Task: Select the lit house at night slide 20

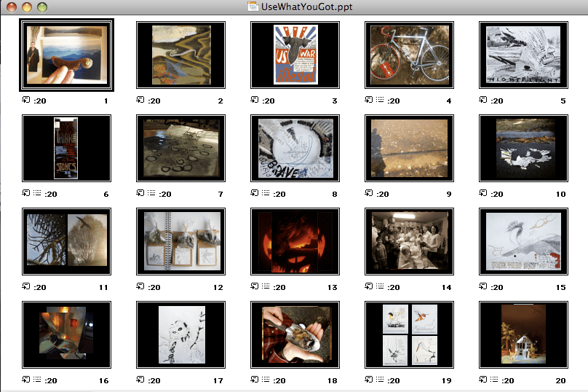Action: [x=523, y=334]
